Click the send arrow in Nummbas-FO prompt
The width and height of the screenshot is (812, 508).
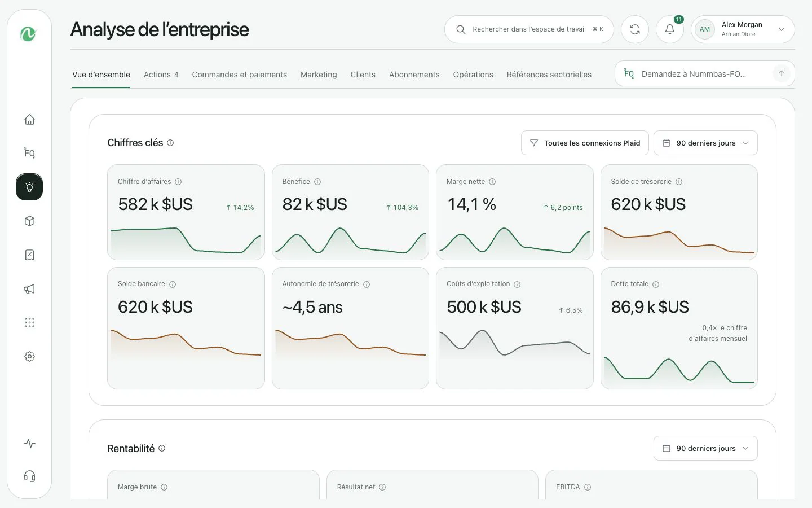(782, 73)
